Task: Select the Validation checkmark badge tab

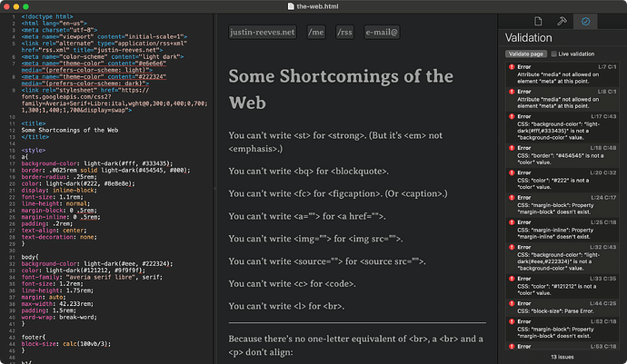Action: click(x=586, y=20)
